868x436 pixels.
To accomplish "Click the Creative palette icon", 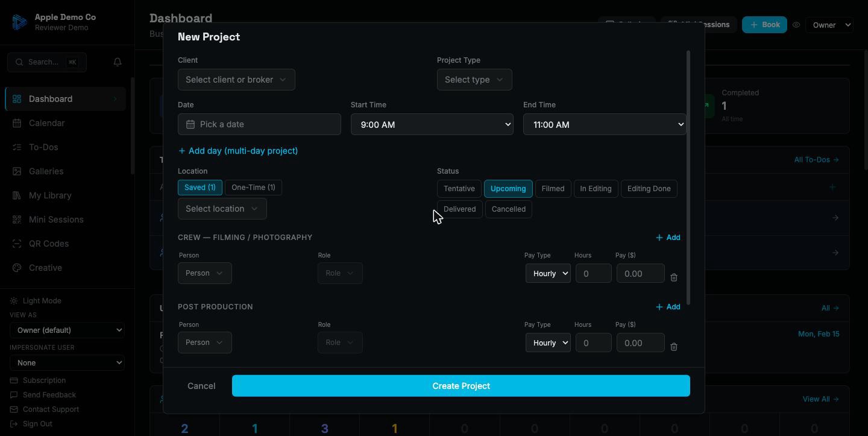I will point(17,268).
